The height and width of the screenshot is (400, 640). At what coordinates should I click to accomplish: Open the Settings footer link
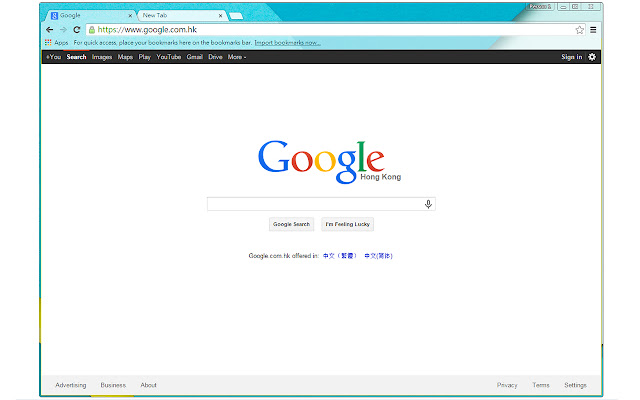click(x=576, y=385)
